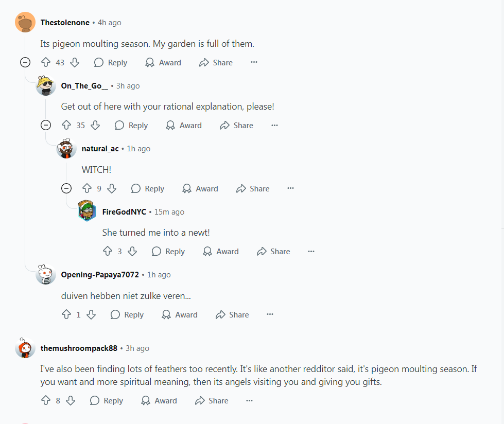Screen dimensions: 504x424
Task: Collapse Thestolenone's comment thread
Action: (25, 63)
